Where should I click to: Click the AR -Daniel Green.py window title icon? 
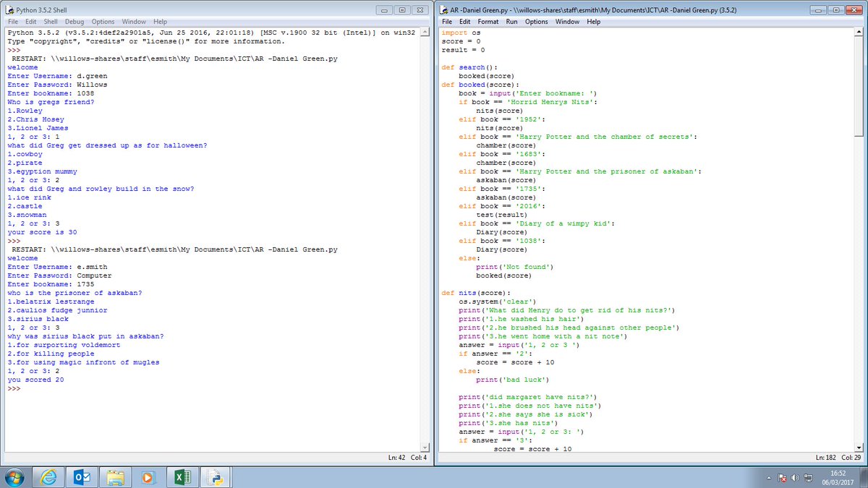[444, 11]
